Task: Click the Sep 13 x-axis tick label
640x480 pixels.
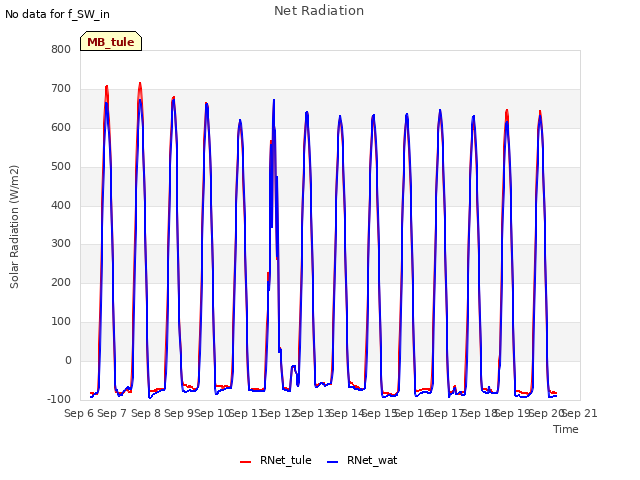Action: [313, 413]
